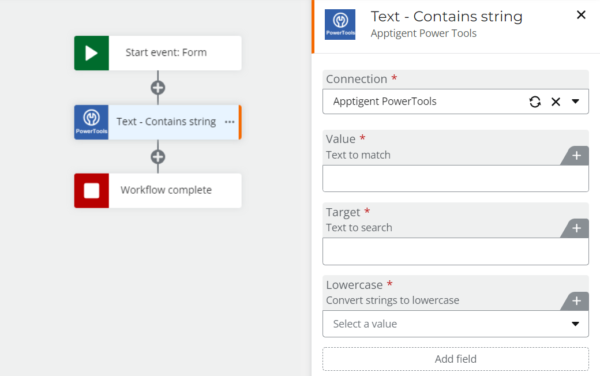This screenshot has width=600, height=376.
Task: Open the Apptigent PowerTools connection combo box
Action: pyautogui.click(x=455, y=102)
